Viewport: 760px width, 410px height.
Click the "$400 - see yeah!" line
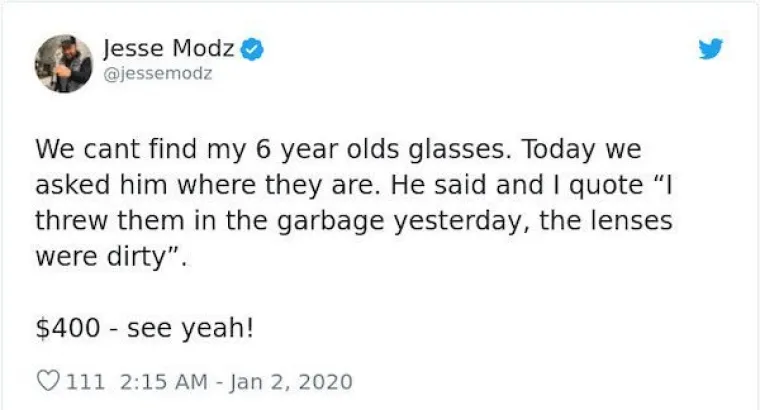(x=143, y=329)
